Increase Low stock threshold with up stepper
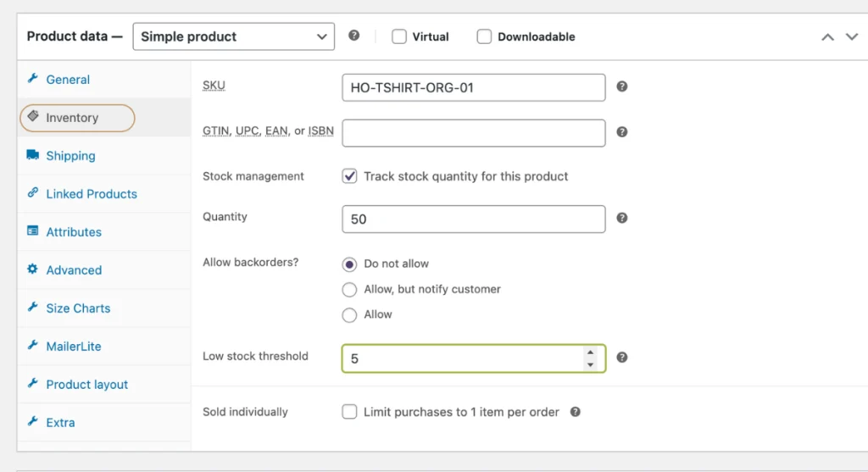868x472 pixels. 590,353
